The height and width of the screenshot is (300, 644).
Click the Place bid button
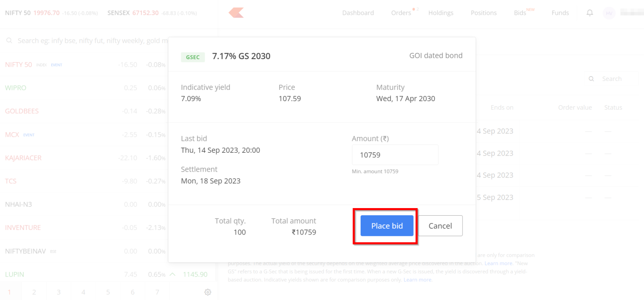(x=387, y=226)
